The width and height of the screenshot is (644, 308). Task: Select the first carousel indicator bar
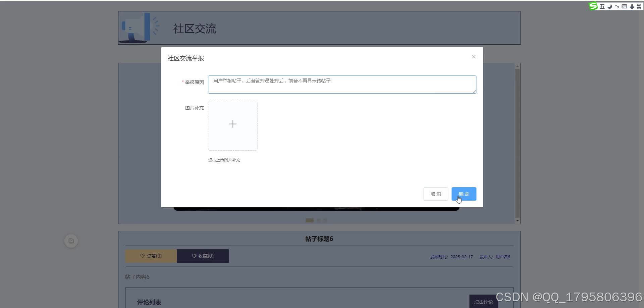point(310,220)
